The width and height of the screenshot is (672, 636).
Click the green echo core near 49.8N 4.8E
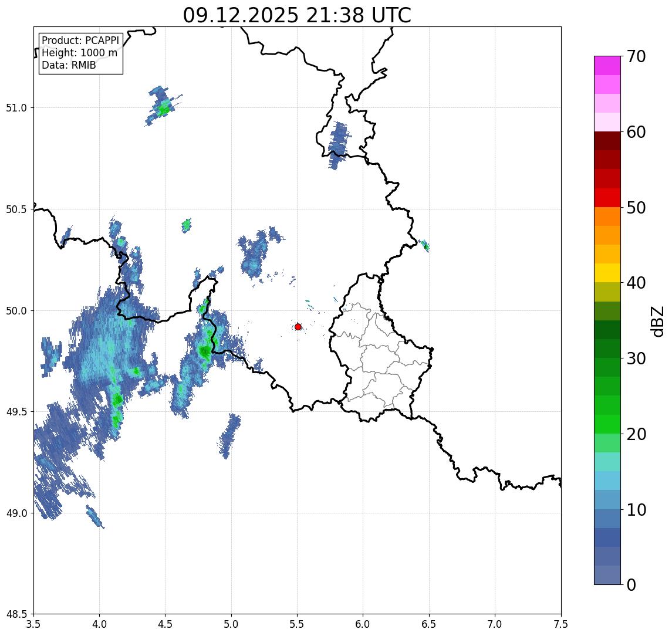click(x=205, y=352)
